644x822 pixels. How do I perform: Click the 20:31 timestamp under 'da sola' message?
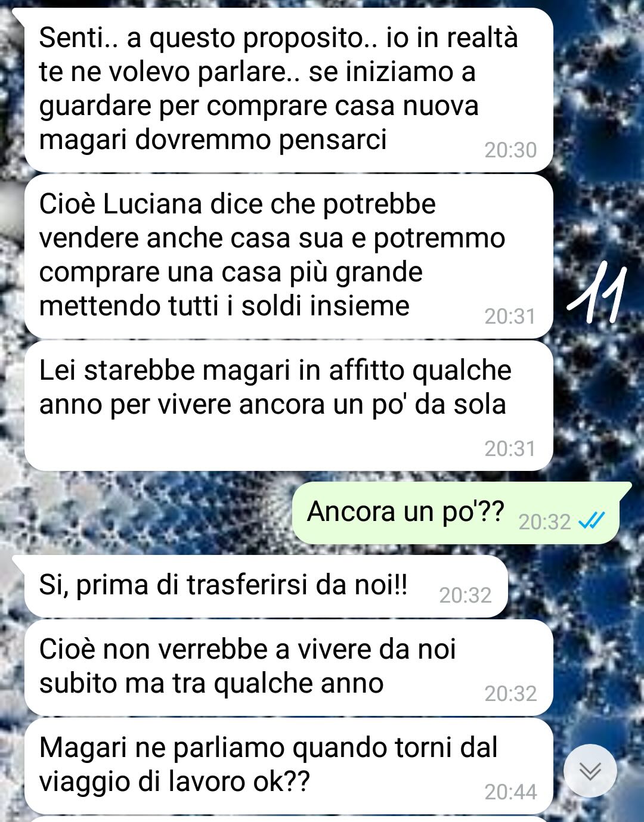510,449
